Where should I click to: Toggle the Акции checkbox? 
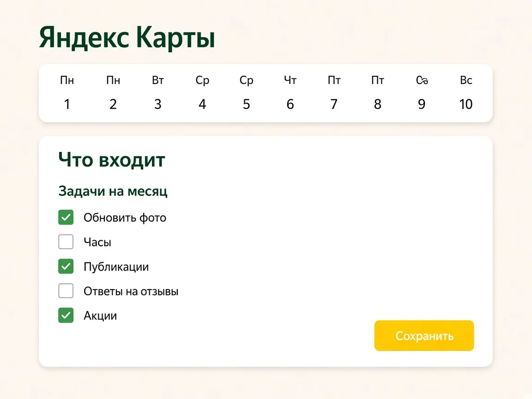point(66,315)
